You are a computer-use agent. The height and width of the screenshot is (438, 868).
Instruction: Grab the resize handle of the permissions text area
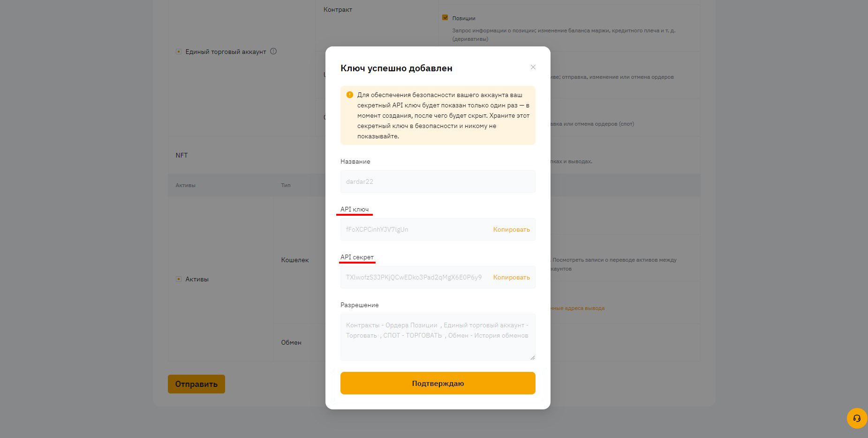[x=532, y=357]
